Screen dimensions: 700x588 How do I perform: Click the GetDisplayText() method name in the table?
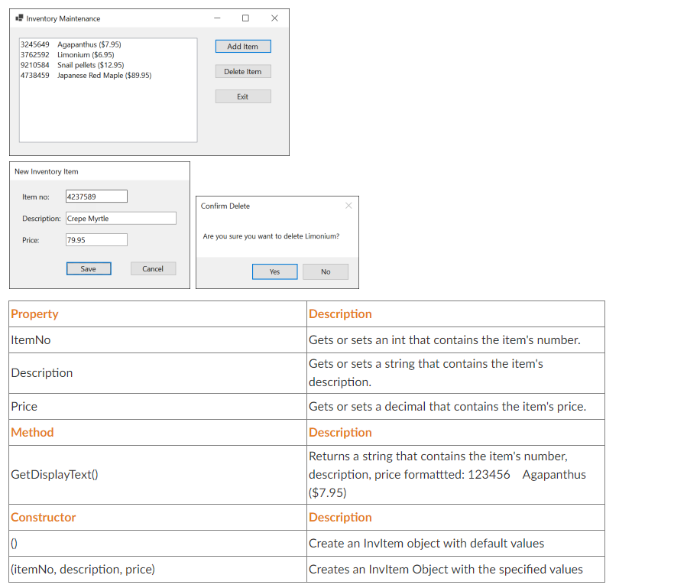54,474
